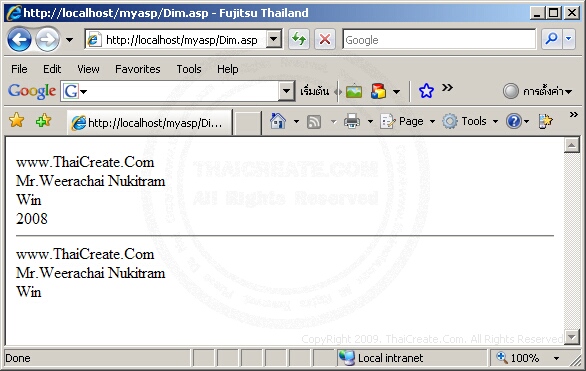Click the note with star icon in command bar
Viewport: 586px width, 371px height.
(545, 121)
